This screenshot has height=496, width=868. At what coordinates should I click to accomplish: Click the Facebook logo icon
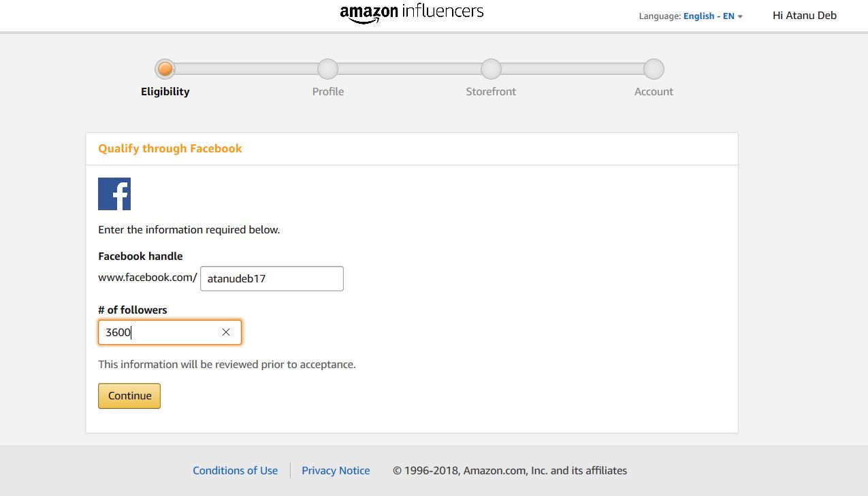[114, 193]
